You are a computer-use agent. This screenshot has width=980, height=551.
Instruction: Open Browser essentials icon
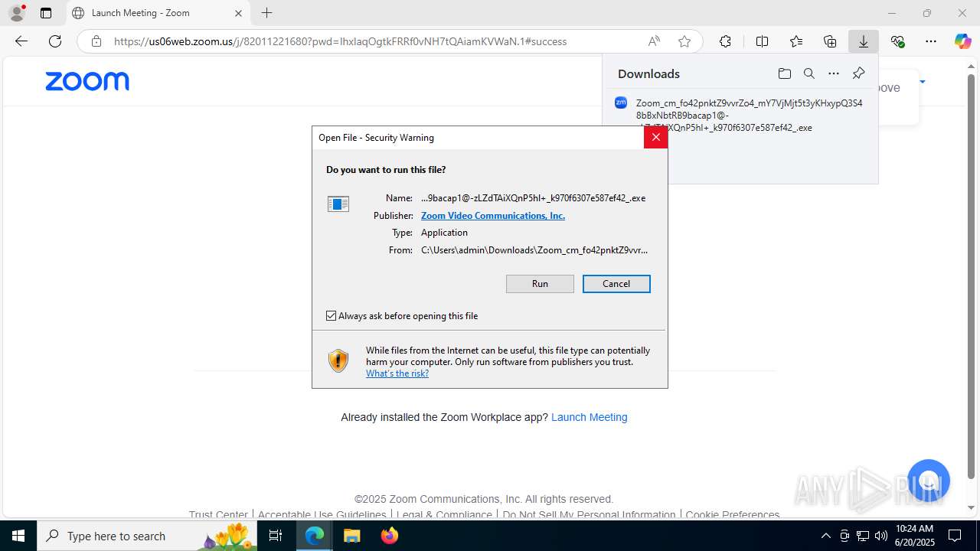tap(897, 41)
